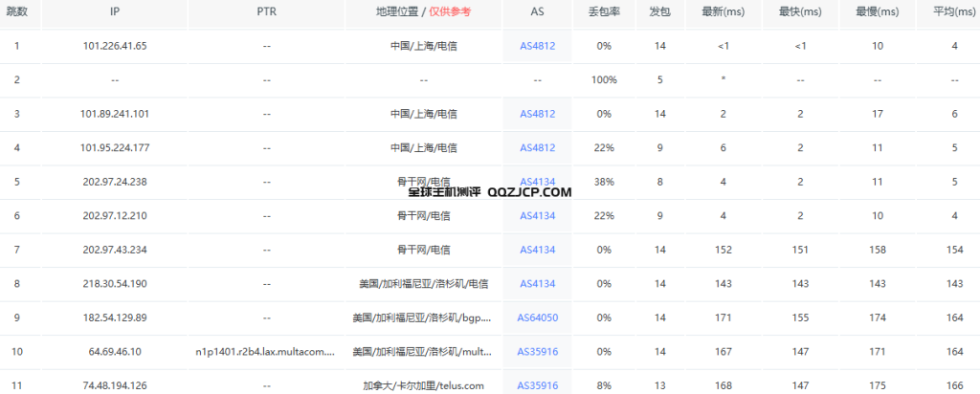Click the IP column header

[x=115, y=11]
